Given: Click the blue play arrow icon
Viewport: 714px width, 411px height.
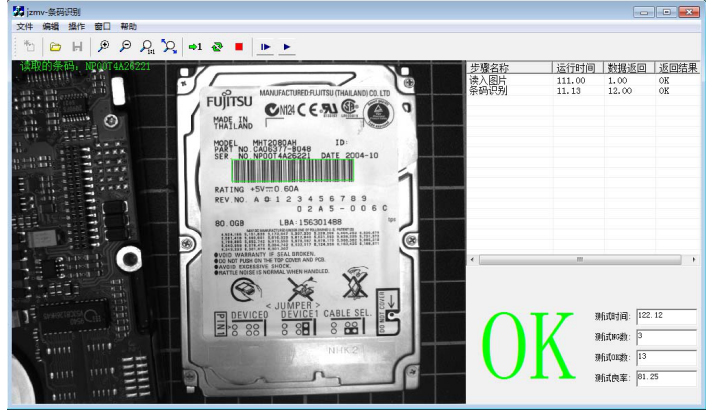Looking at the screenshot, I should 287,46.
